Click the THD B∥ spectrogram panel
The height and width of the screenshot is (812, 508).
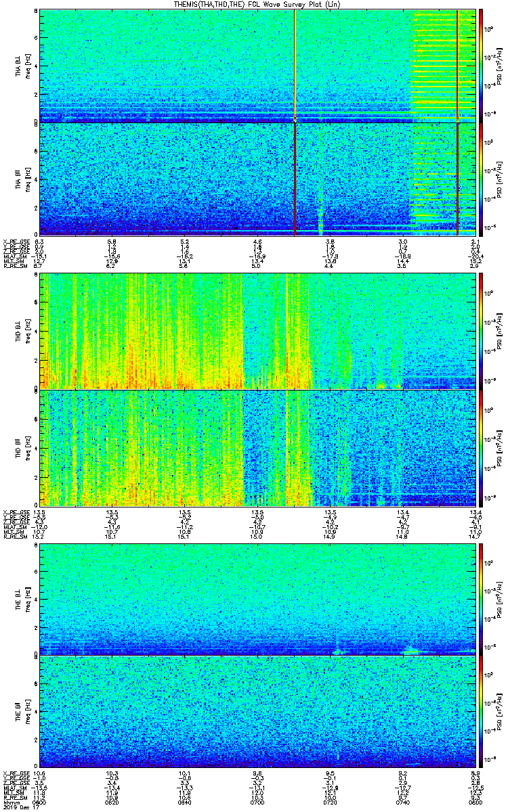coord(257,447)
